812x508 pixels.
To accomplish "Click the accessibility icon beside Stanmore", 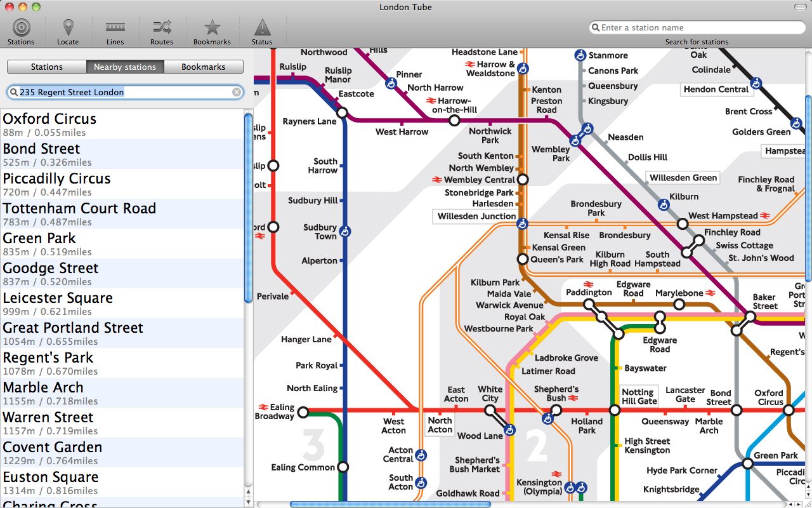I will pos(580,55).
